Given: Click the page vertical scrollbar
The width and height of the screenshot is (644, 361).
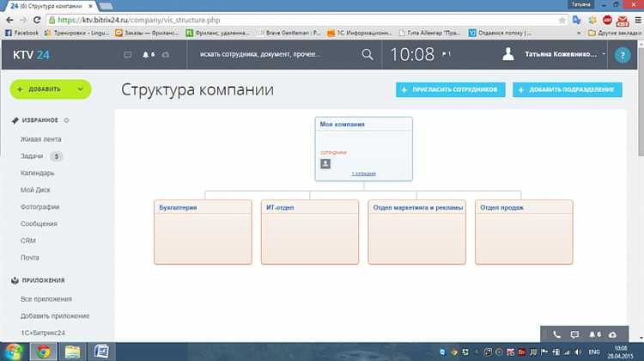Looking at the screenshot, I should point(641,103).
